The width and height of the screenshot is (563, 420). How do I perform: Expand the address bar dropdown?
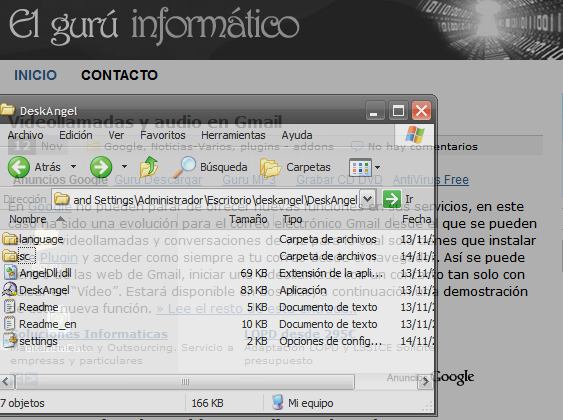pos(367,199)
